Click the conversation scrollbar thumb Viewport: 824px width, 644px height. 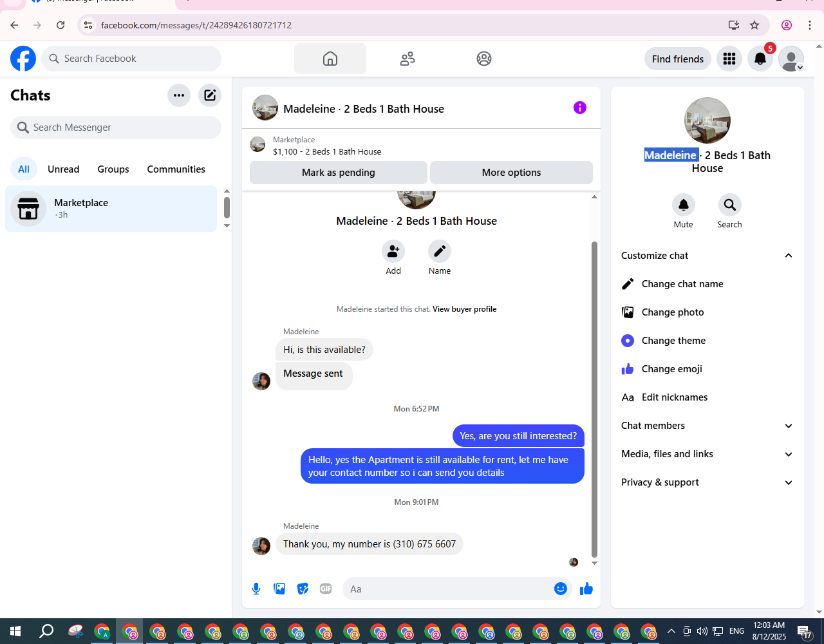[x=594, y=399]
